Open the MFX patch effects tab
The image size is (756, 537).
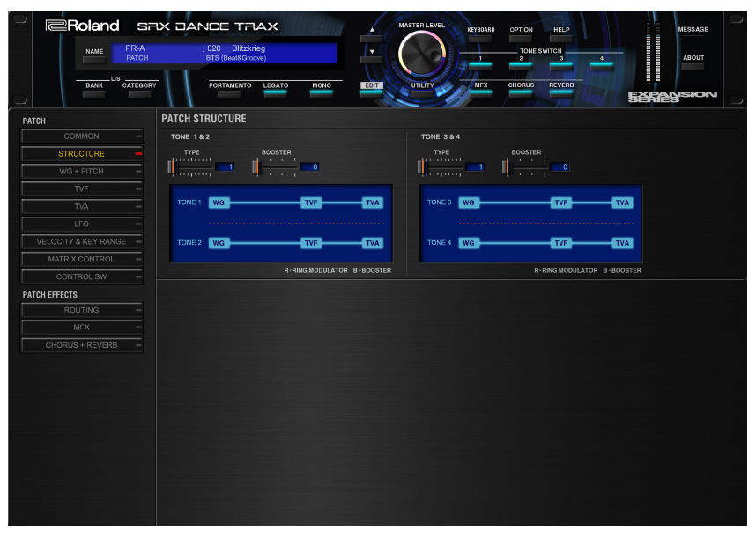pyautogui.click(x=81, y=327)
